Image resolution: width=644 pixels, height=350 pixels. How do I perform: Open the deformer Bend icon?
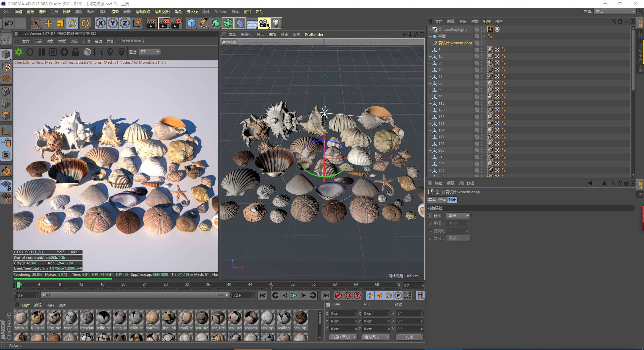point(240,23)
